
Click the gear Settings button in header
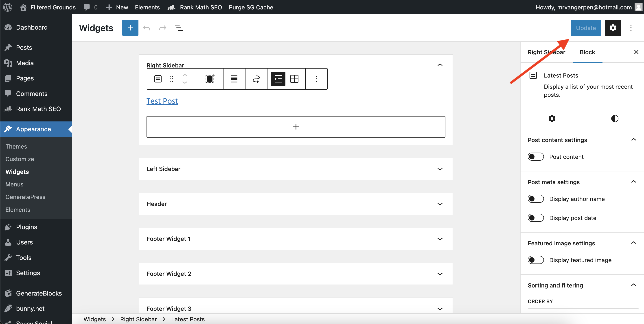coord(613,28)
